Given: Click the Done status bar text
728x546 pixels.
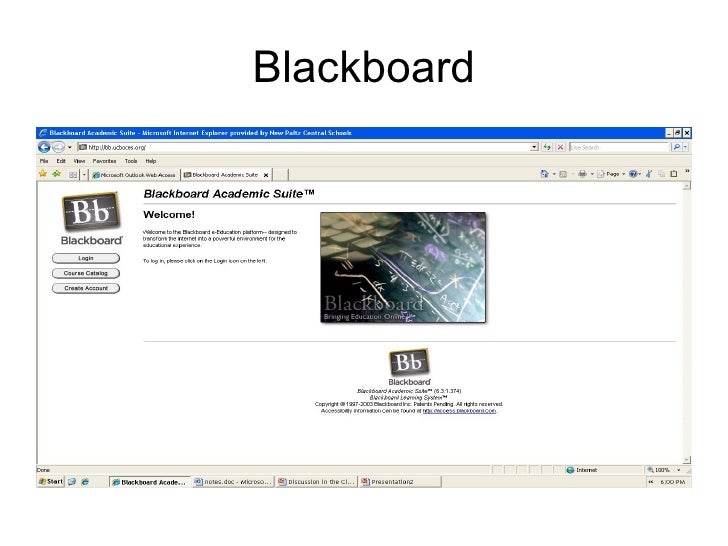Looking at the screenshot, I should point(43,470).
